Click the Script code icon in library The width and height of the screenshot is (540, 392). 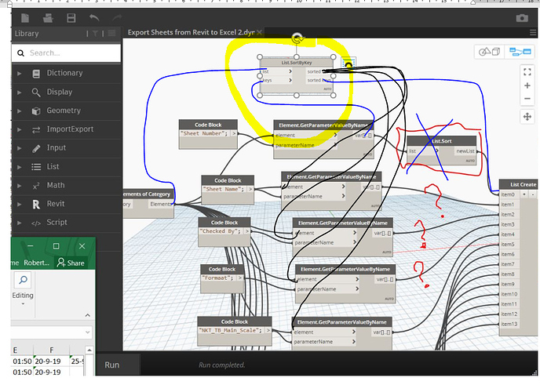[36, 223]
